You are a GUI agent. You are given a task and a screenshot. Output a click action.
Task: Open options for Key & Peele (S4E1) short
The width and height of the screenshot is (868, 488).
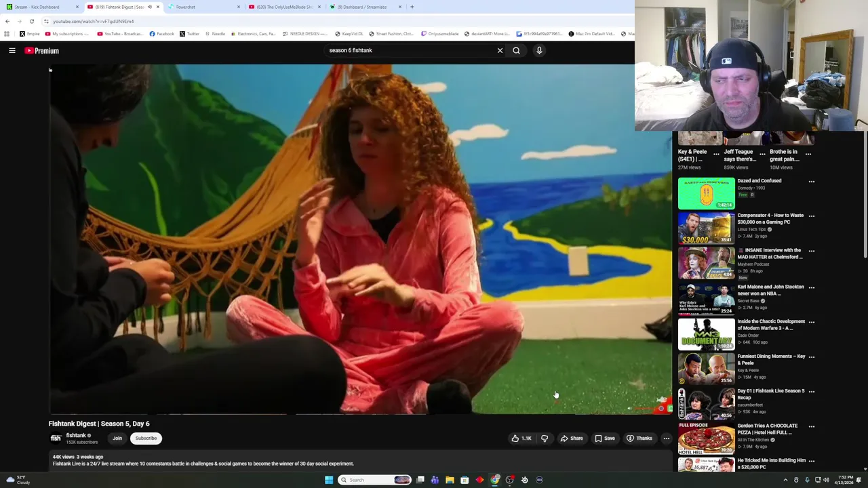[x=716, y=154]
